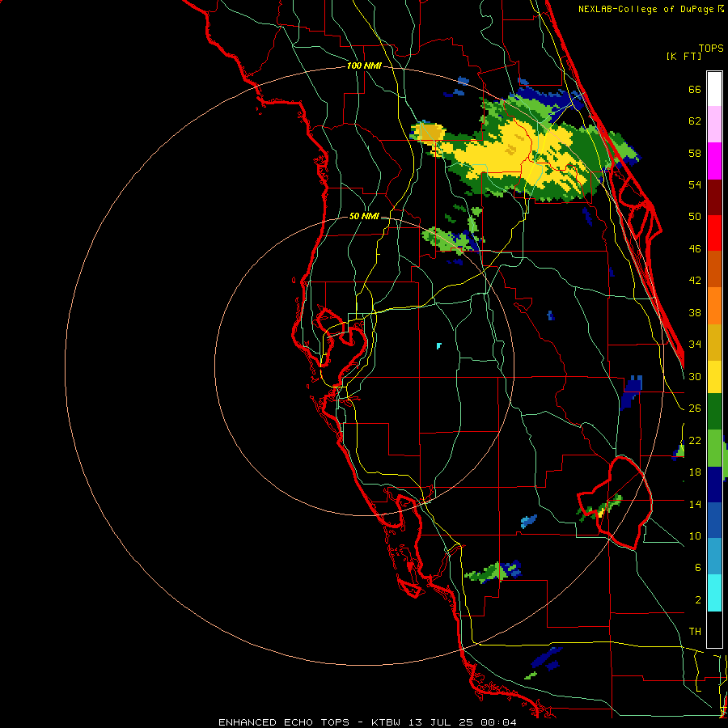Click the "42" legend value
Screen dimensions: 728x728
695,281
